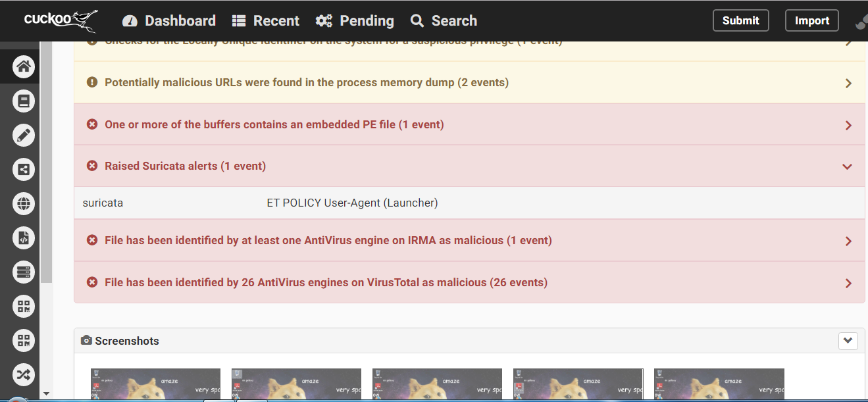
Task: Expand the embedded PE file signature
Action: coord(848,125)
